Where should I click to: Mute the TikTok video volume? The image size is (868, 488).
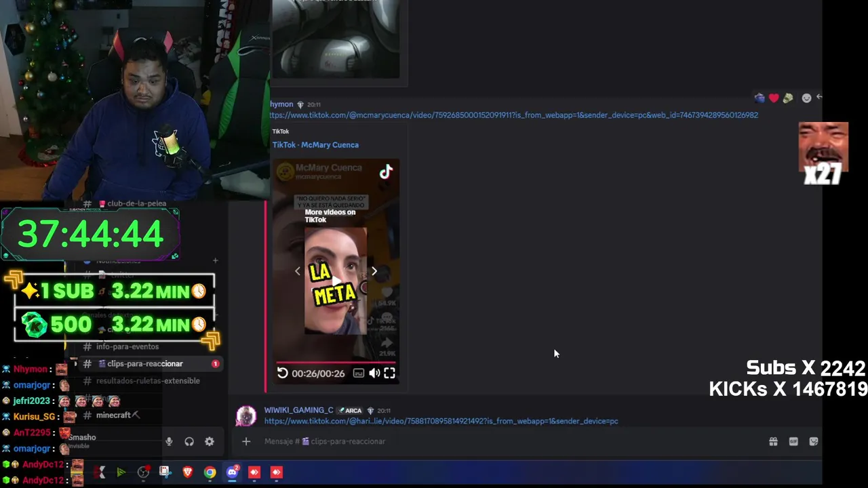pyautogui.click(x=374, y=373)
